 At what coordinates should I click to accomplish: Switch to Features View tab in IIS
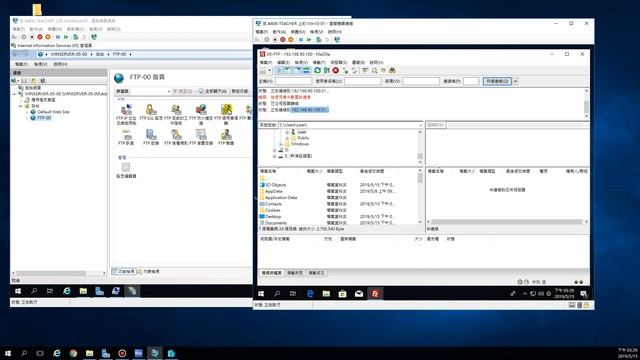tap(124, 271)
